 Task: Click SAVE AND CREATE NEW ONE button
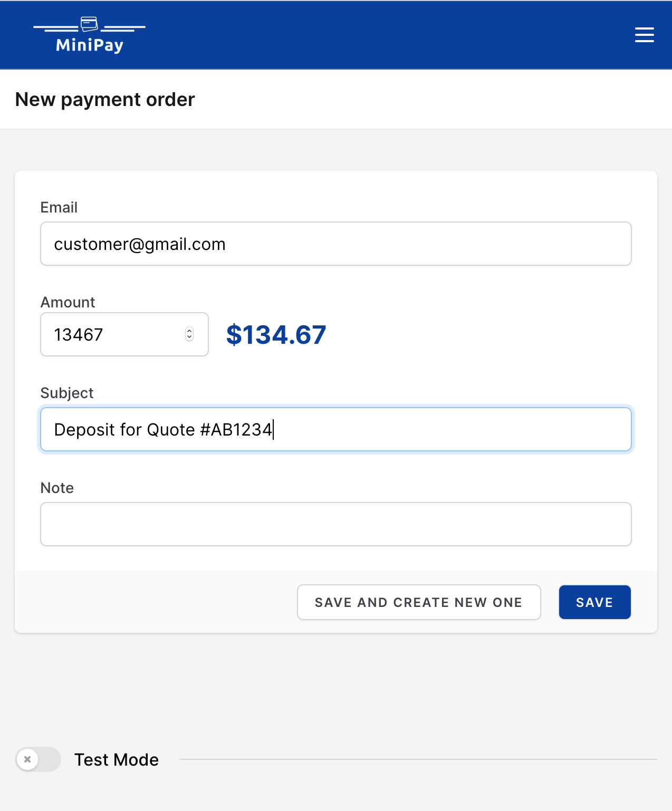pos(419,602)
